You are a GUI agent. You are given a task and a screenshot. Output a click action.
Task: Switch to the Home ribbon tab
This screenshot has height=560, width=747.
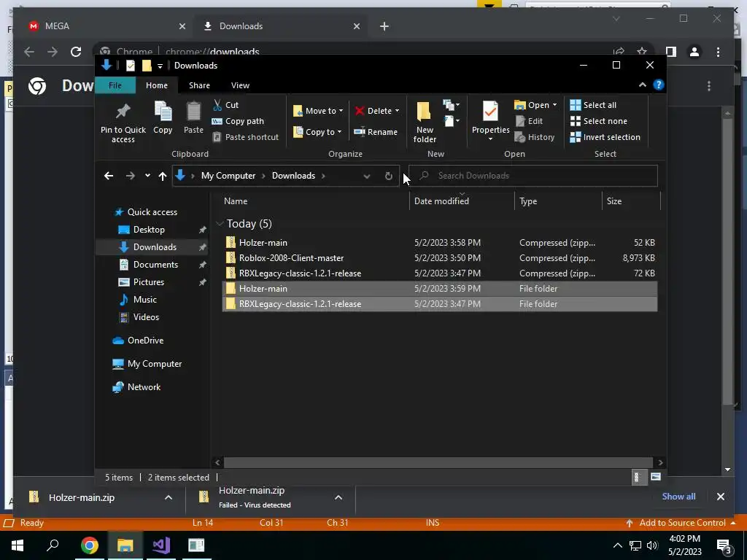157,85
